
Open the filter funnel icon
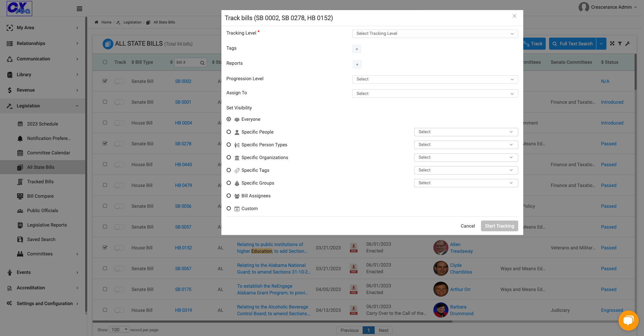[x=620, y=44]
